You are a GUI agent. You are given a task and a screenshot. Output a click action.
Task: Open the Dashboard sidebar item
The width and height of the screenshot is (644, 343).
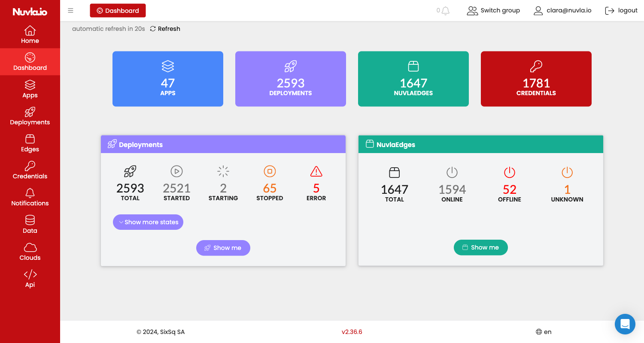30,62
